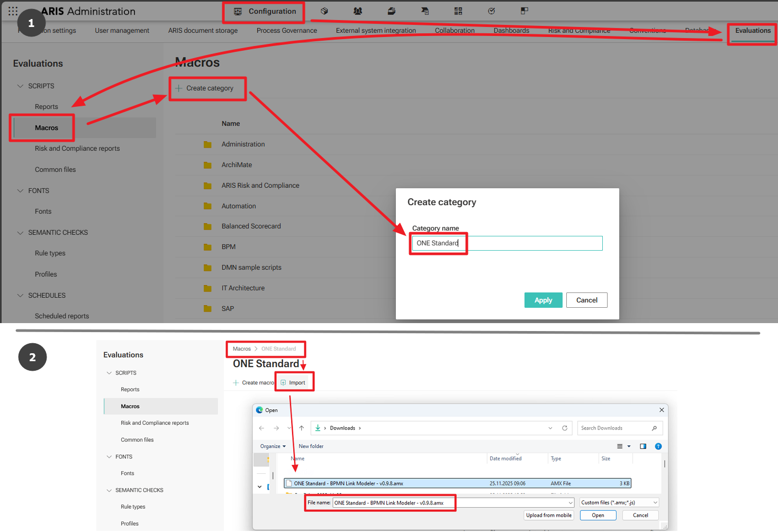This screenshot has width=778, height=532.
Task: Open the Administration macro folder
Action: tap(243, 144)
